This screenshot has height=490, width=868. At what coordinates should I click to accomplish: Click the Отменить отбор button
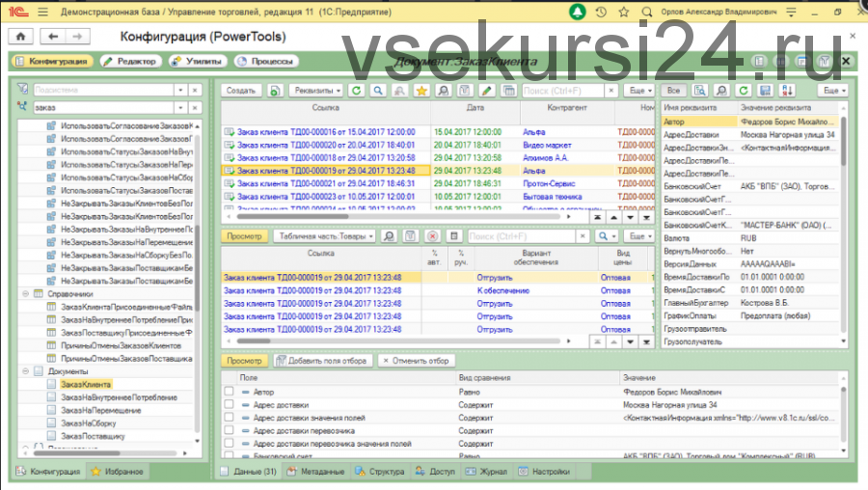tap(415, 360)
